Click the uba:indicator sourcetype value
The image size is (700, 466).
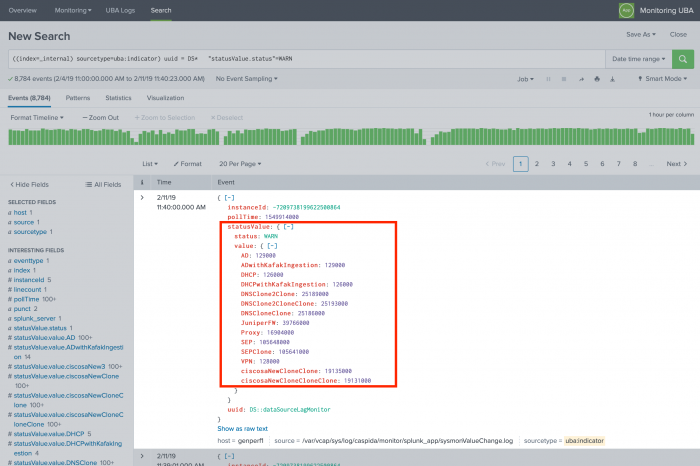pyautogui.click(x=584, y=441)
